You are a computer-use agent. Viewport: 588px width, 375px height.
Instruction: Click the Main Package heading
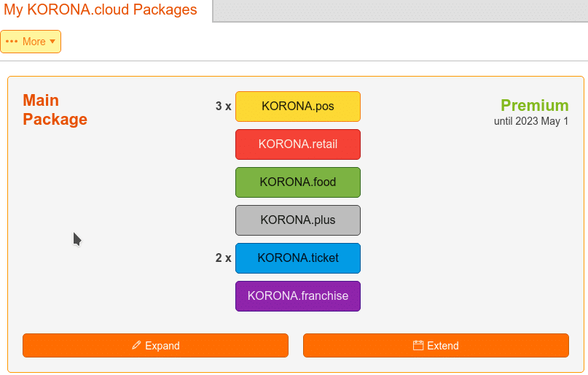55,109
